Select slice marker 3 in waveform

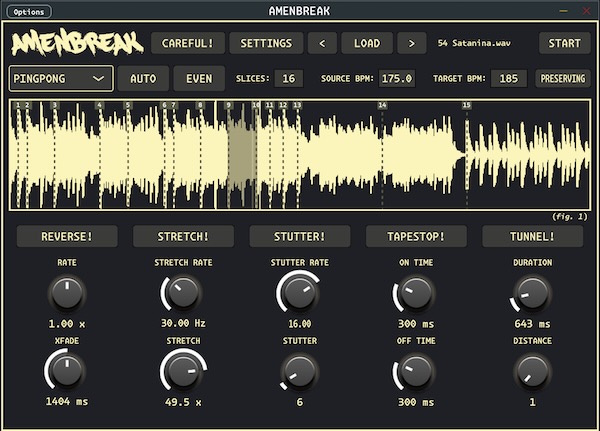pyautogui.click(x=55, y=105)
